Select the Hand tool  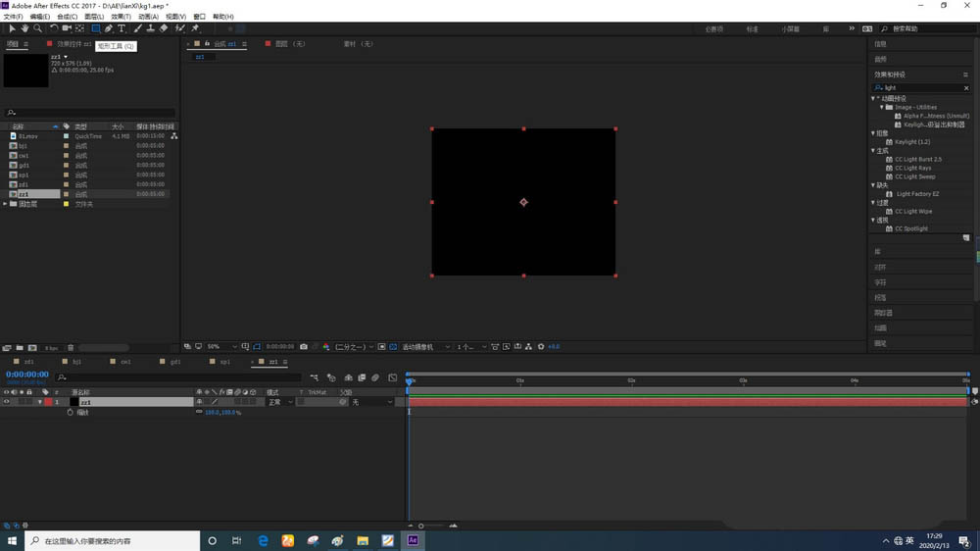pyautogui.click(x=24, y=28)
